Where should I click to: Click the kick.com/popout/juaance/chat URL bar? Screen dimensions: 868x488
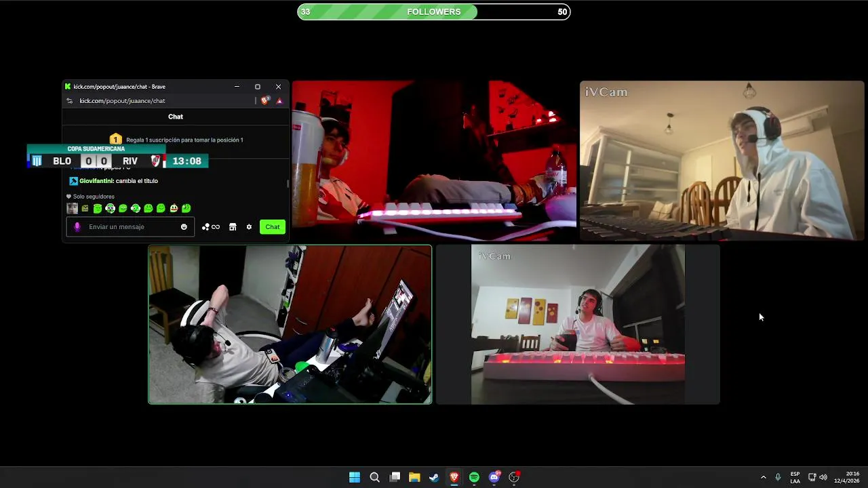click(122, 101)
